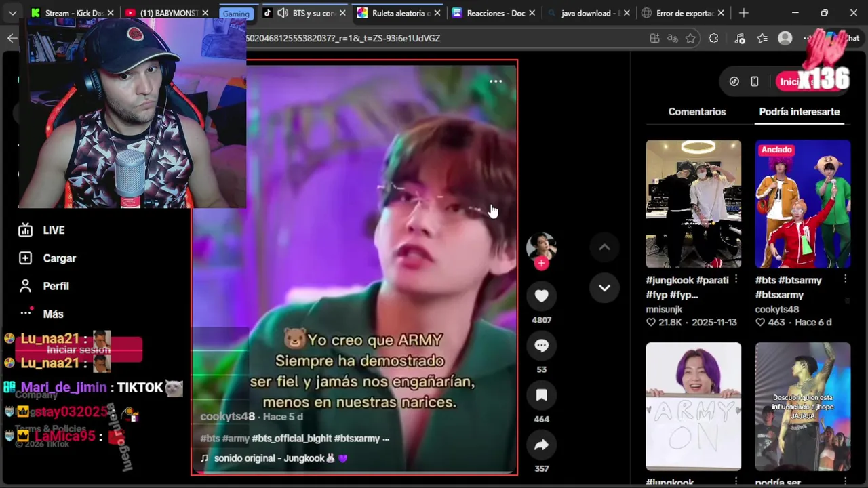Click the #jungkook #parati caption text
This screenshot has width=868, height=488.
pyautogui.click(x=687, y=287)
